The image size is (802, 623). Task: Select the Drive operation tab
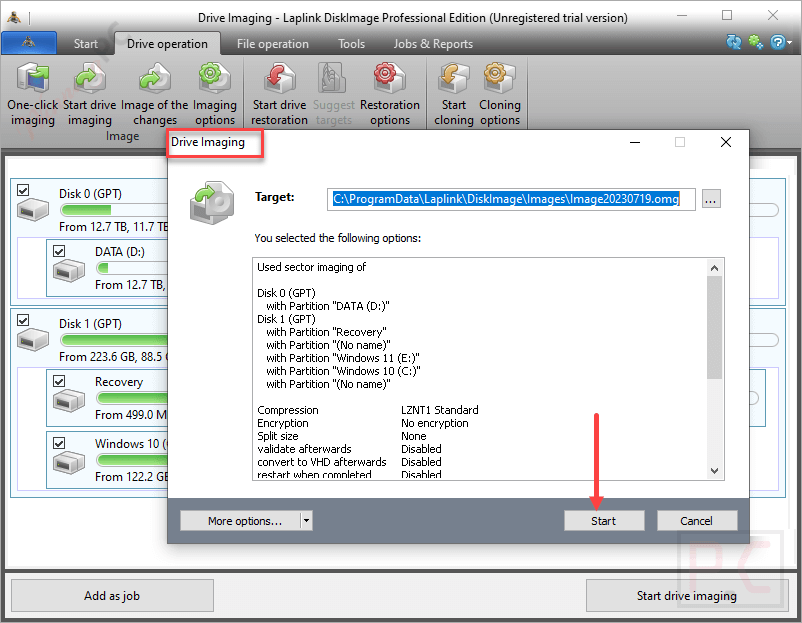pos(167,44)
